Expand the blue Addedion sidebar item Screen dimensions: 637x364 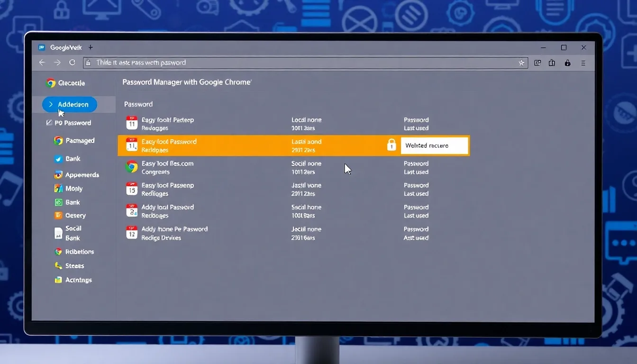tap(69, 104)
